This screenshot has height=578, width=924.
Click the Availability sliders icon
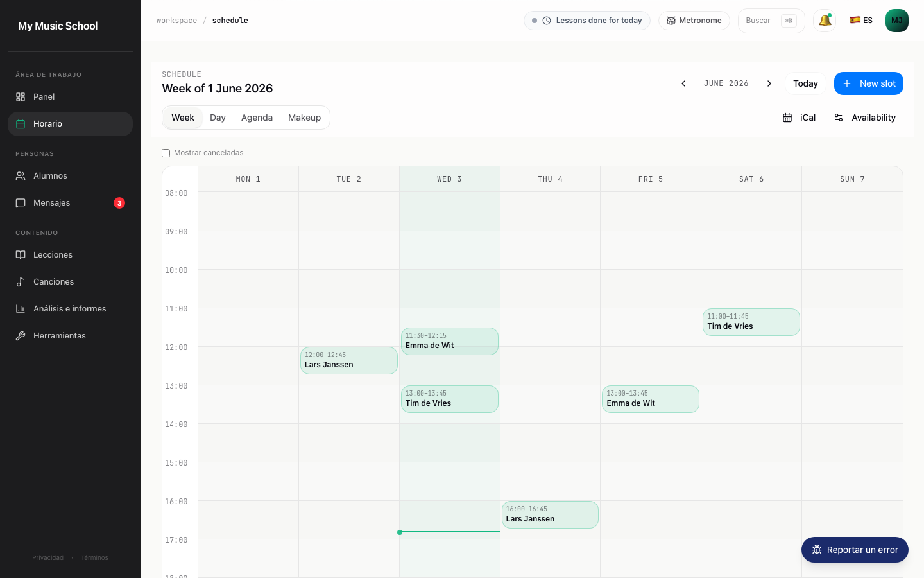[x=839, y=118]
